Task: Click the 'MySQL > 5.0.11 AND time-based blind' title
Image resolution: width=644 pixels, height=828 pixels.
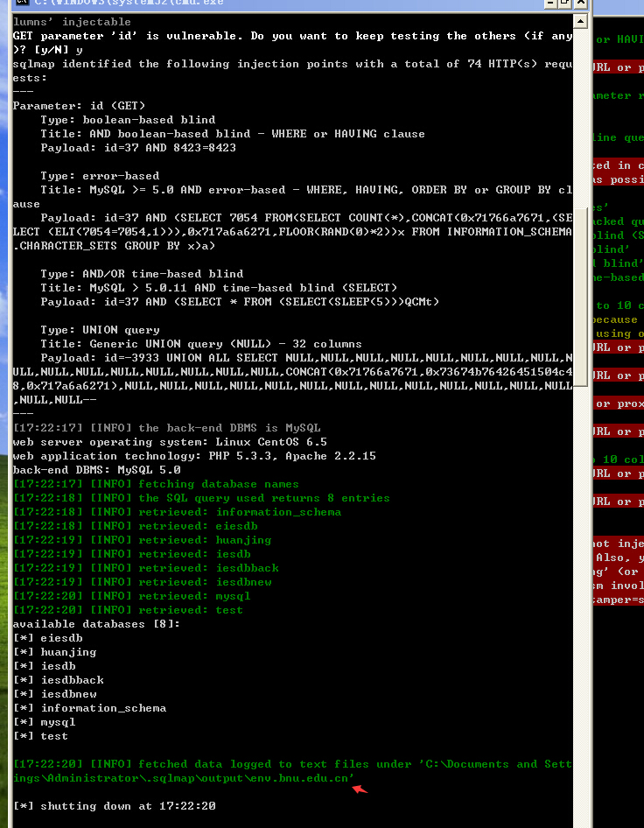Action: (219, 288)
